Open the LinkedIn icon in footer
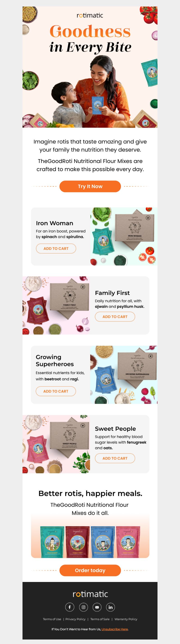Screen dimensions: 180x644 pos(110,607)
